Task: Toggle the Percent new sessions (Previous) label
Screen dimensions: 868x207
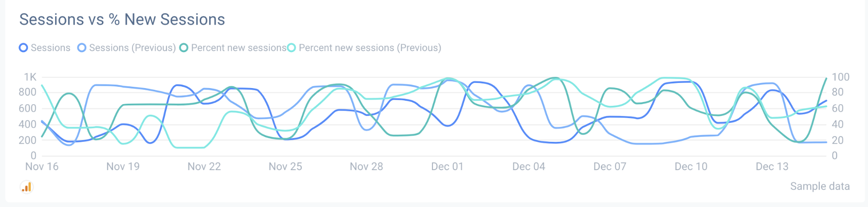Action: pos(370,48)
